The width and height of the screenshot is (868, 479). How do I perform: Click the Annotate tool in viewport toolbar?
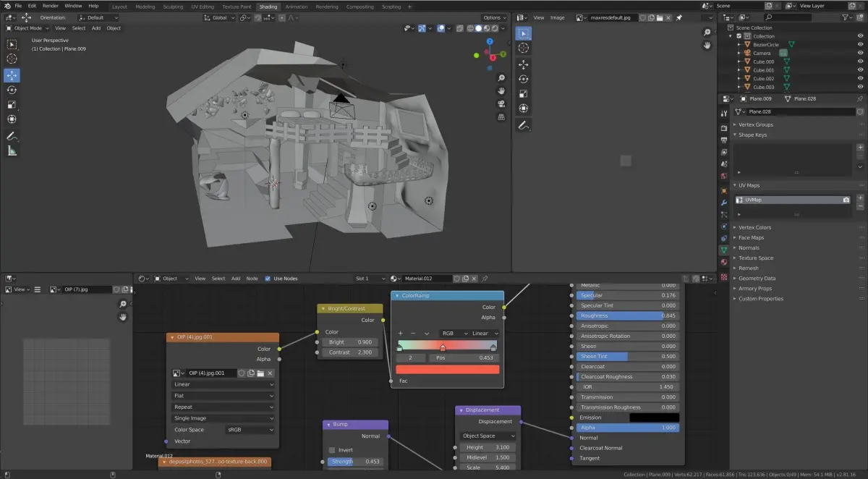[12, 135]
